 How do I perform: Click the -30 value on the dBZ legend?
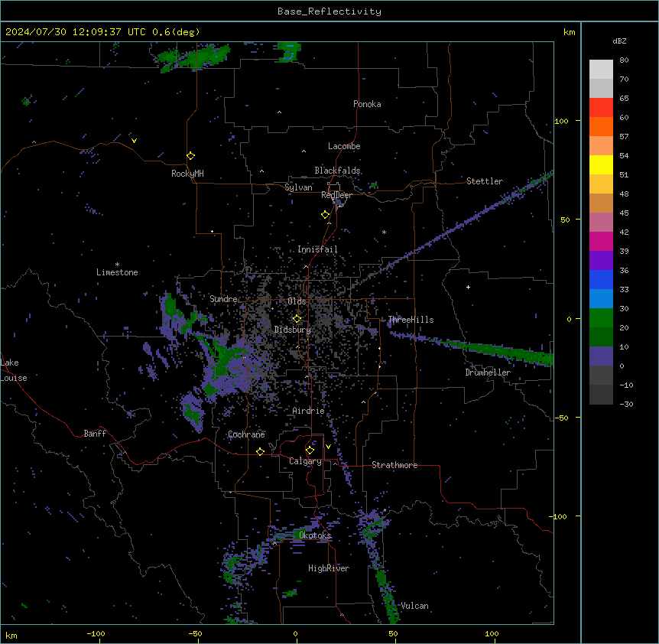coord(626,405)
